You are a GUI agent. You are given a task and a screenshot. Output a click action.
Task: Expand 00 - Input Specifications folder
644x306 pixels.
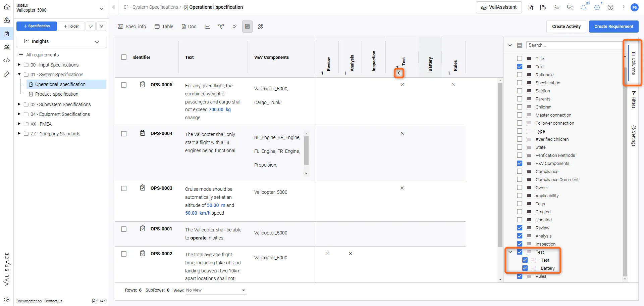click(x=19, y=64)
